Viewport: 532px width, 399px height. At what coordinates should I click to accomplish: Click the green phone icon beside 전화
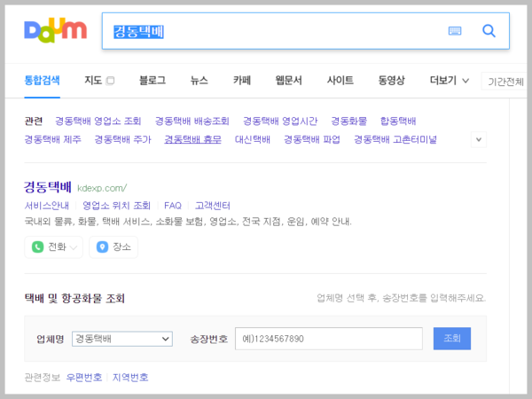coord(37,246)
